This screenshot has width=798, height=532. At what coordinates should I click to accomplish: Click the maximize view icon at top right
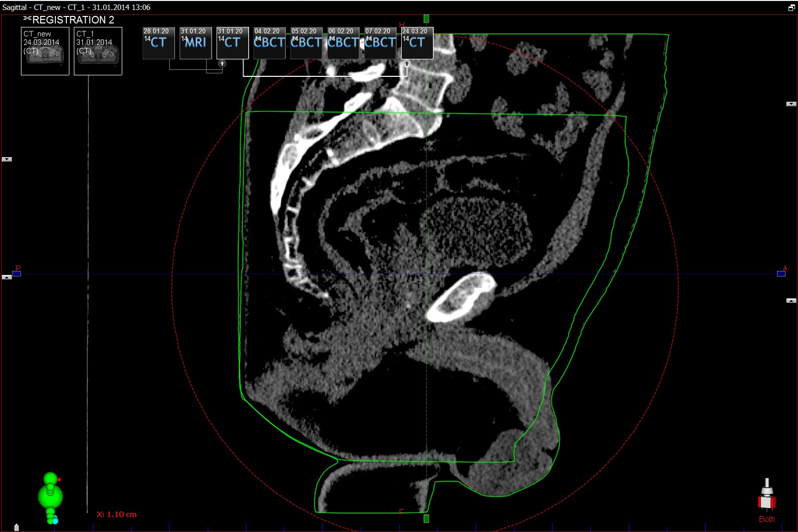tap(792, 7)
